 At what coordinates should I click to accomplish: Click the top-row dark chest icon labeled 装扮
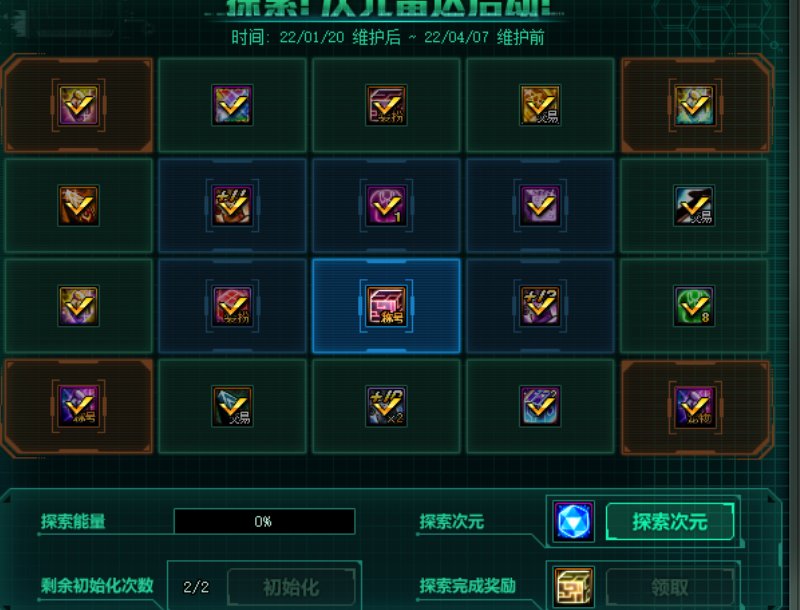(x=386, y=105)
